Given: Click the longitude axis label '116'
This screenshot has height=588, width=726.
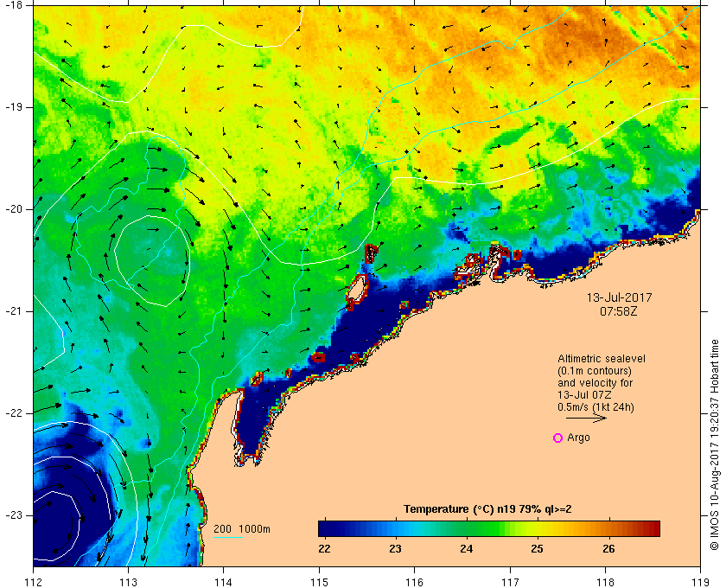Looking at the screenshot, I should click(414, 581).
